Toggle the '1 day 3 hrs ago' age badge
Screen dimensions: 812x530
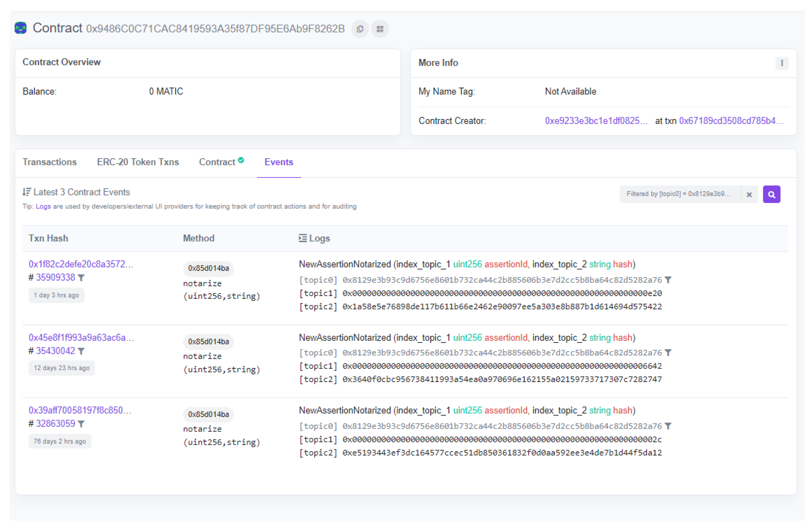point(56,295)
